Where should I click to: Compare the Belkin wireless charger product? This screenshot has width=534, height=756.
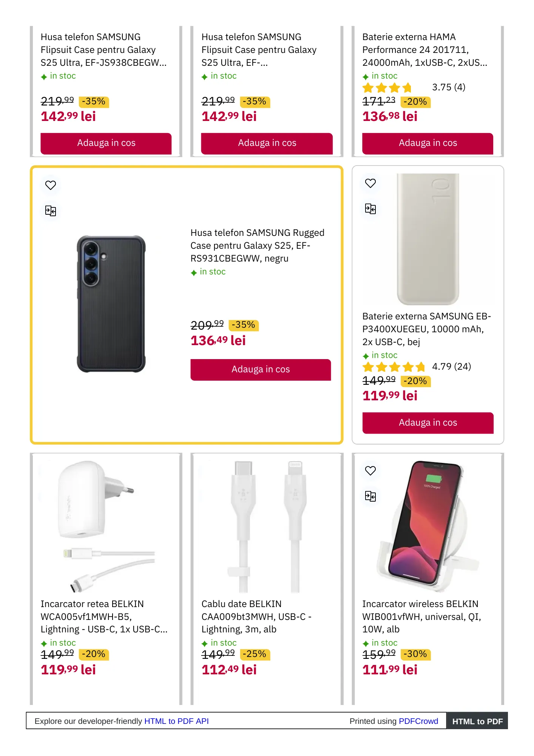point(370,496)
